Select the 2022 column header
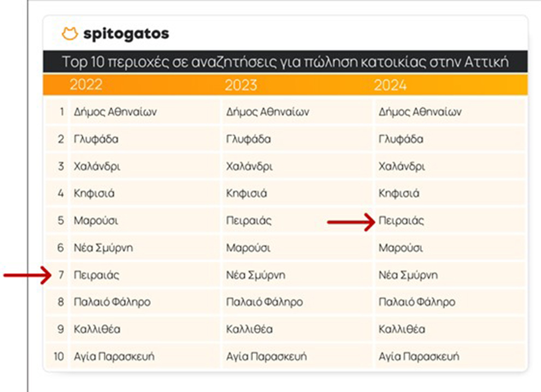The width and height of the screenshot is (541, 392). [x=86, y=85]
